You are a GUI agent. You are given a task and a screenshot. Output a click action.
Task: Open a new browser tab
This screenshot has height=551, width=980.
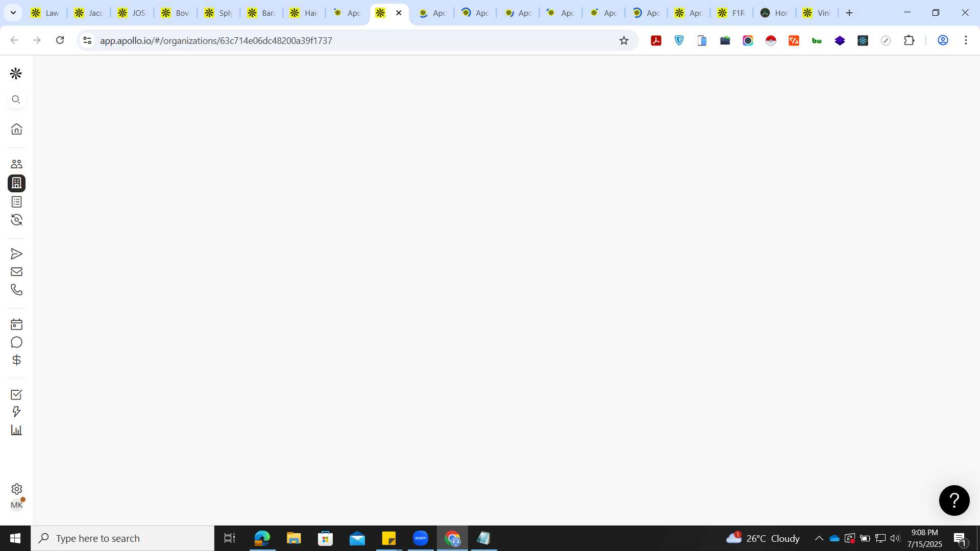click(x=849, y=13)
